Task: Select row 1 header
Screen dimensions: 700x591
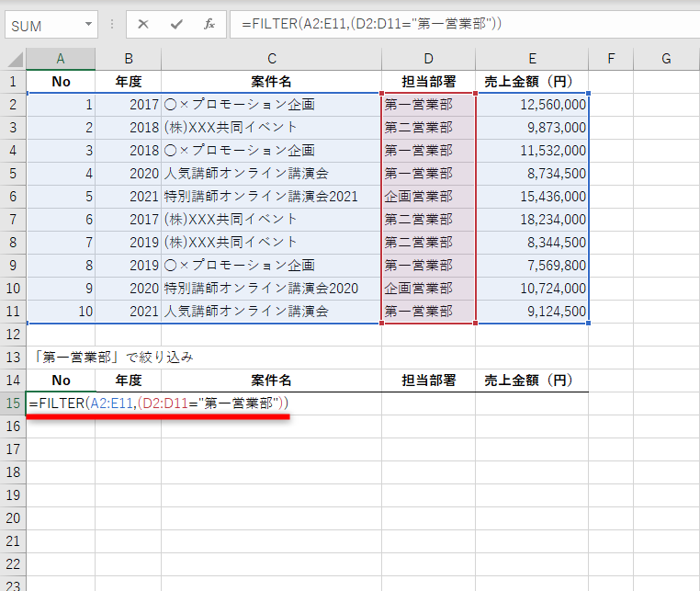Action: tap(13, 82)
